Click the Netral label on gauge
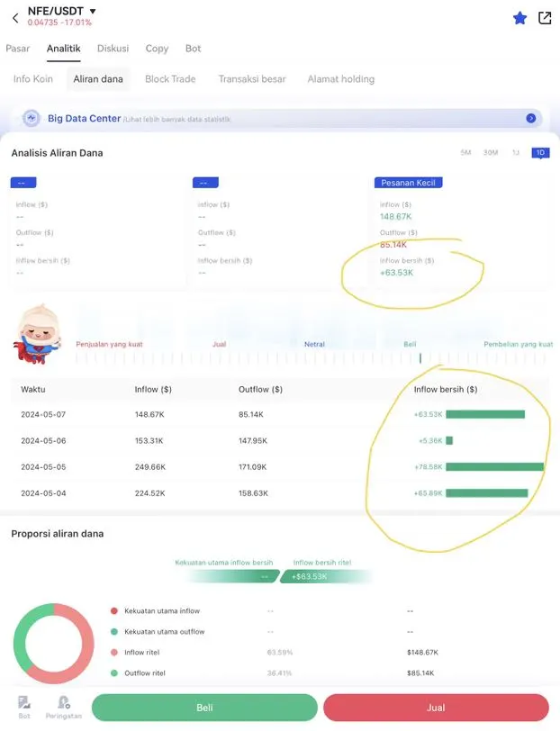Viewport: 560px width, 731px height. [x=314, y=344]
